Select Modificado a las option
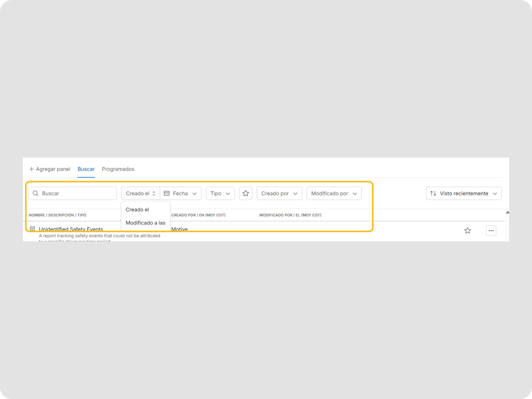The width and height of the screenshot is (532, 399). tap(145, 223)
